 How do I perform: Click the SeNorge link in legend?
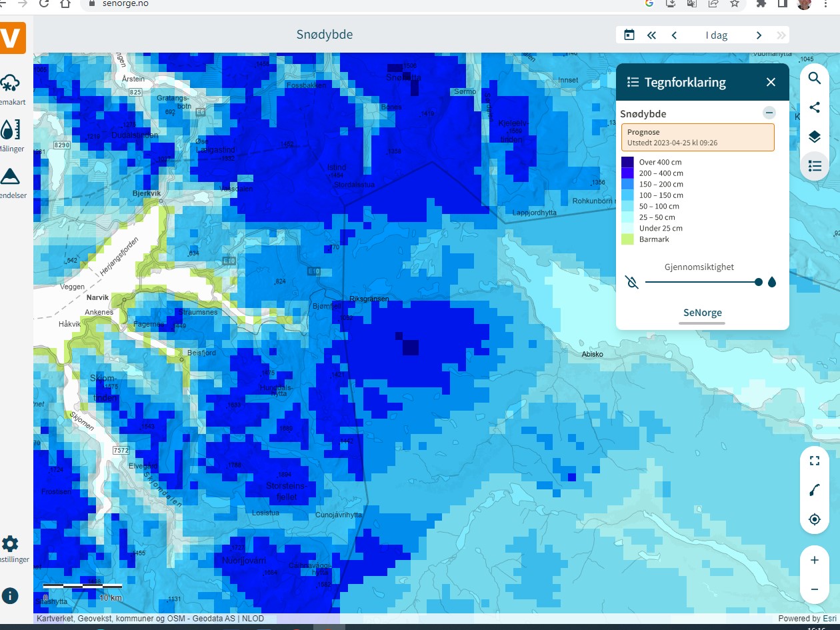702,313
